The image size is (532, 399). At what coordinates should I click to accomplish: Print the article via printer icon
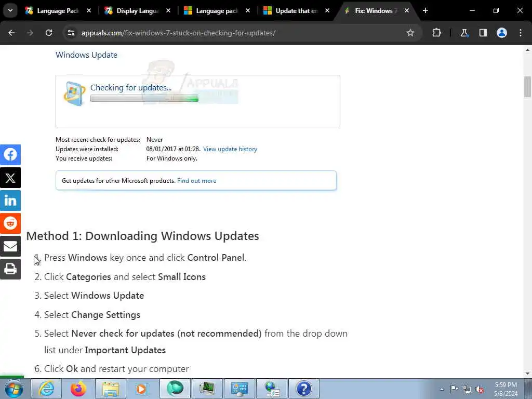10,269
